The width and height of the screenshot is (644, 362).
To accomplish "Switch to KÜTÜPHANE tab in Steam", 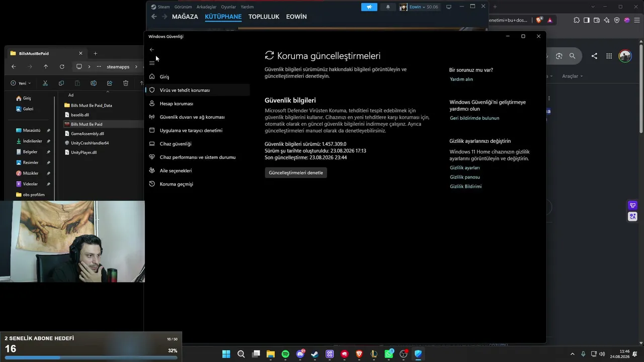I will (x=223, y=17).
